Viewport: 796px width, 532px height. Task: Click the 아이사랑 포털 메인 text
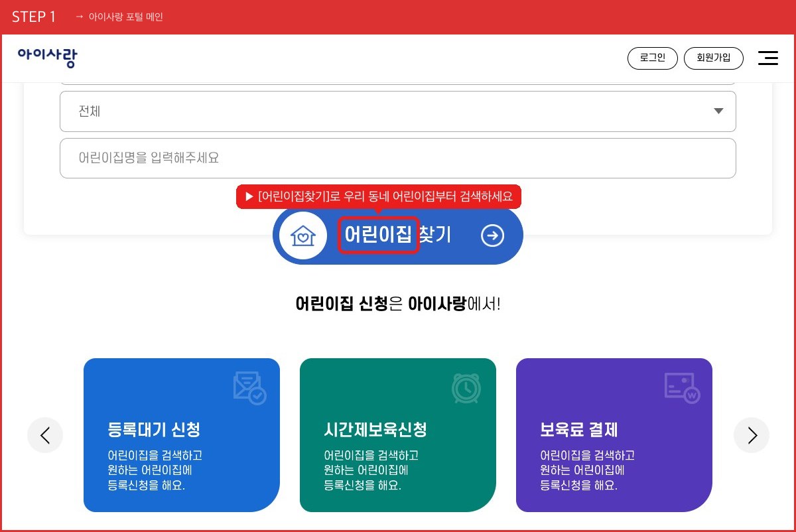(125, 17)
